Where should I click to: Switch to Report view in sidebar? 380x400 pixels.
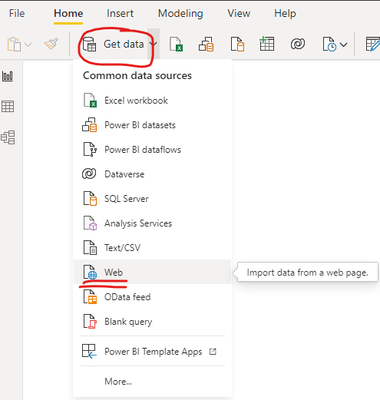[8, 76]
